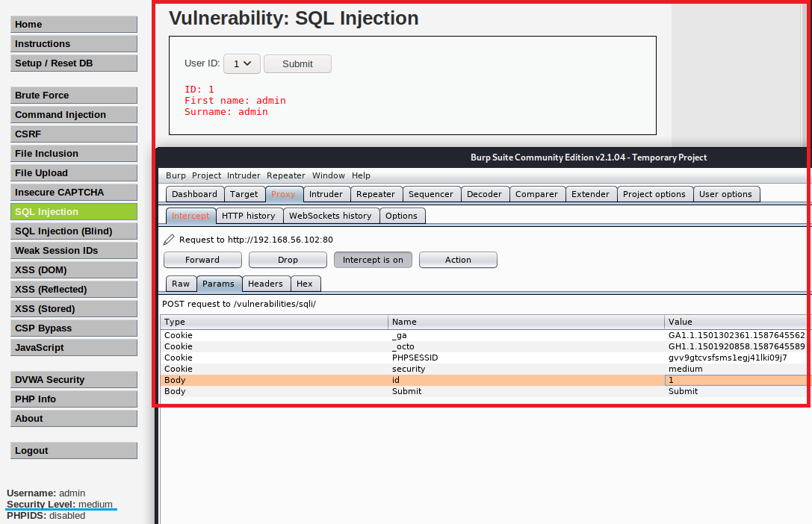Sort parameters by the Name column header
Screen dimensions: 812x524
(526, 322)
